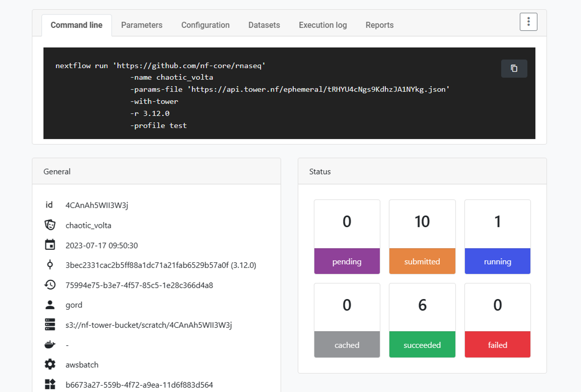Viewport: 581px width, 392px height.
Task: Click the user icon next to gord
Action: pos(50,305)
